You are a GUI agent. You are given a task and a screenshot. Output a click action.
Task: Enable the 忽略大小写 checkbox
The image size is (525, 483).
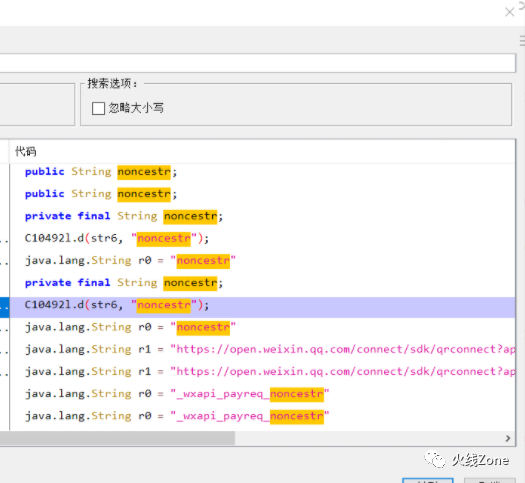click(98, 108)
